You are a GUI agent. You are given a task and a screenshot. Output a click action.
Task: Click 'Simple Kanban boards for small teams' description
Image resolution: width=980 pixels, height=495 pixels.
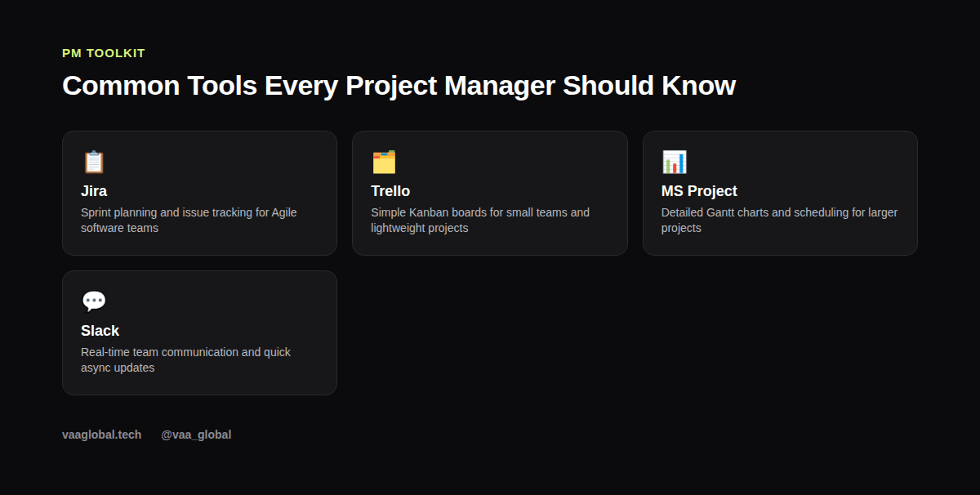pos(480,221)
